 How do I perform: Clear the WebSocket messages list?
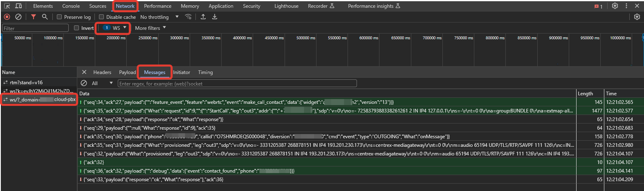coord(84,83)
